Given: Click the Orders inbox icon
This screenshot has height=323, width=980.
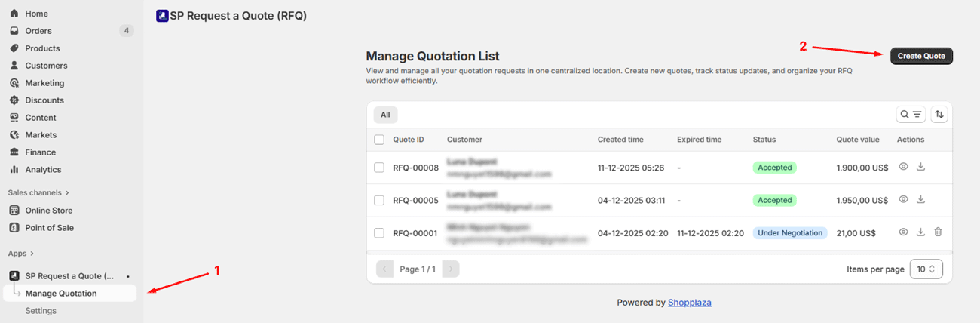Looking at the screenshot, I should (14, 31).
